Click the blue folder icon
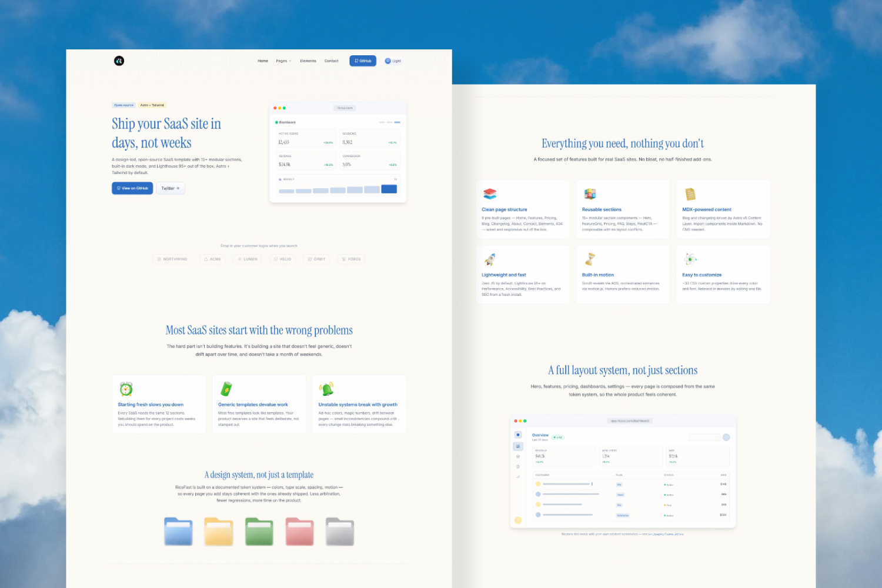 click(178, 532)
